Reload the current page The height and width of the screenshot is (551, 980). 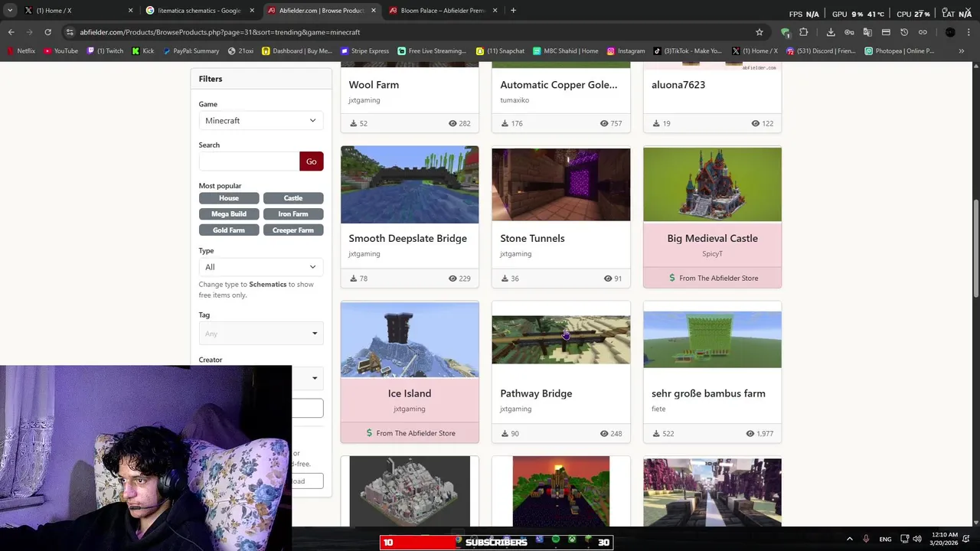(x=47, y=32)
